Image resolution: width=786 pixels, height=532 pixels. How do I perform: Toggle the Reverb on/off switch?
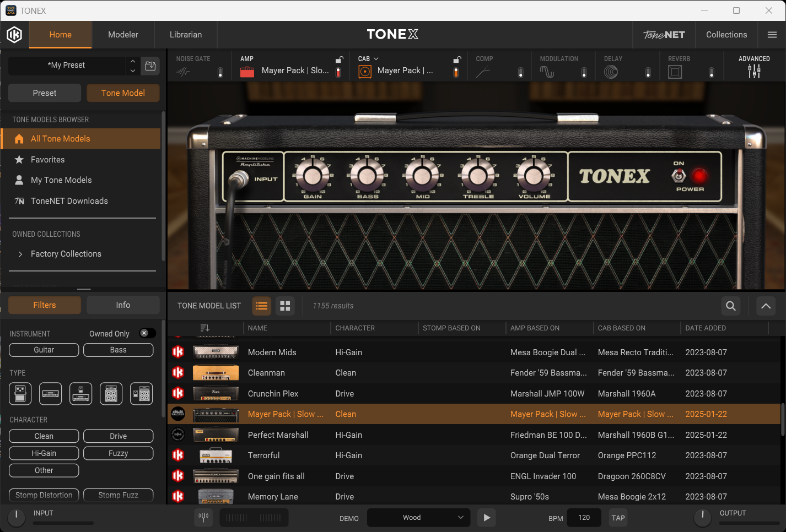[x=712, y=72]
